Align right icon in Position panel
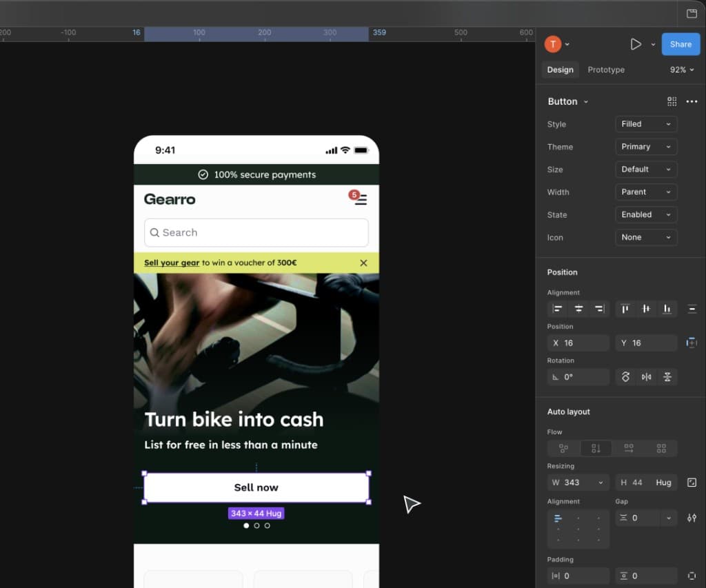Screen dimensions: 706x588 [x=599, y=309]
